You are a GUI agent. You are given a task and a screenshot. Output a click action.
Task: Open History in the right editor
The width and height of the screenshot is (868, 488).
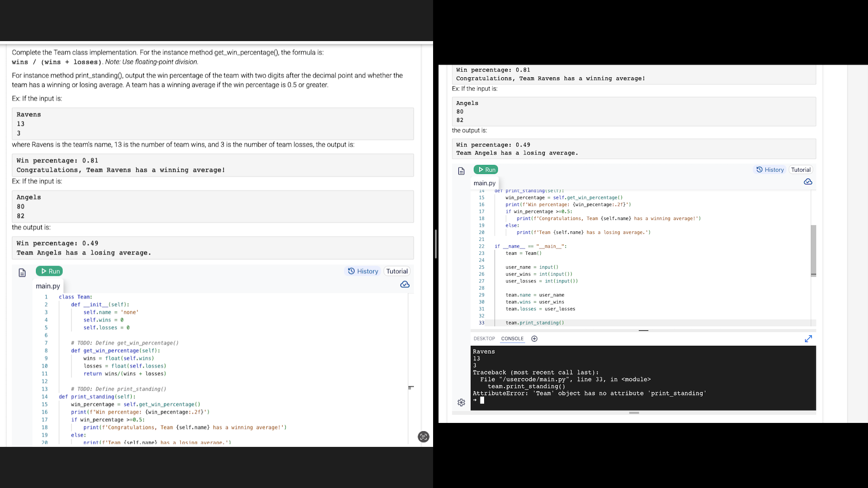(770, 169)
